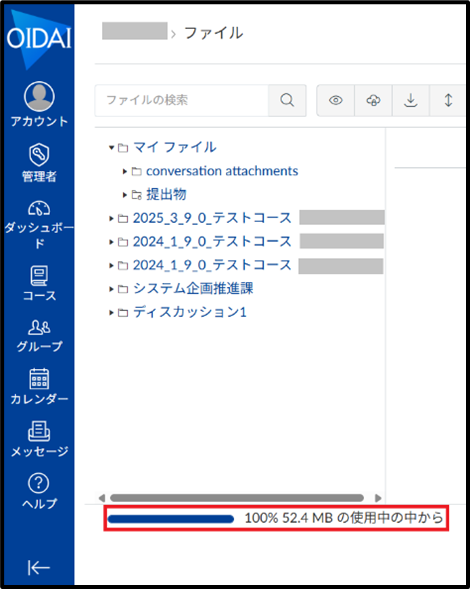470x589 pixels.
Task: Collapse the global navigation sidebar
Action: coord(38,567)
